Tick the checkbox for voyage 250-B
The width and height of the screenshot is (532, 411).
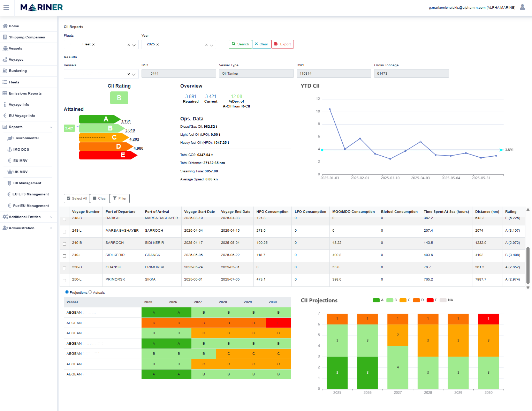tap(64, 268)
